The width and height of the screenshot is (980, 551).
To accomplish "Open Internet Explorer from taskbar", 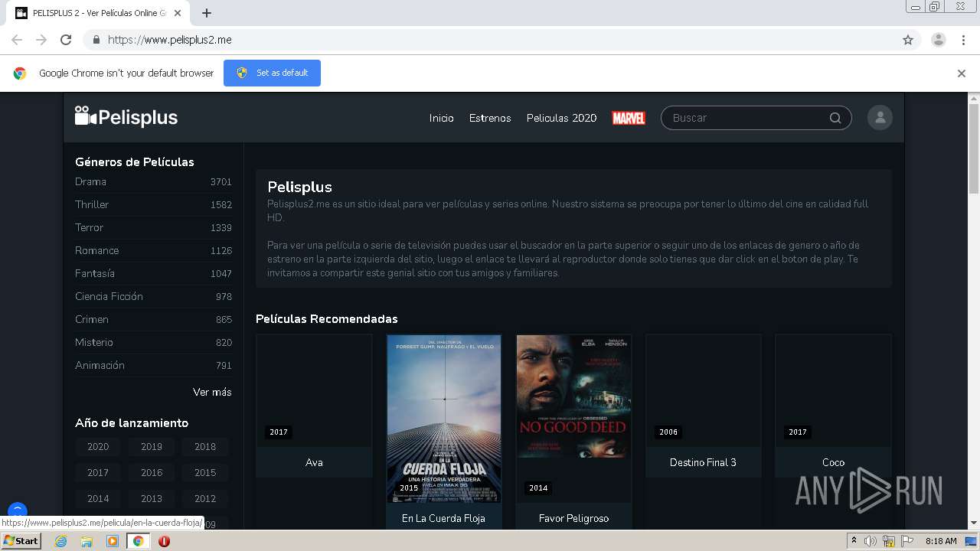I will pyautogui.click(x=60, y=541).
